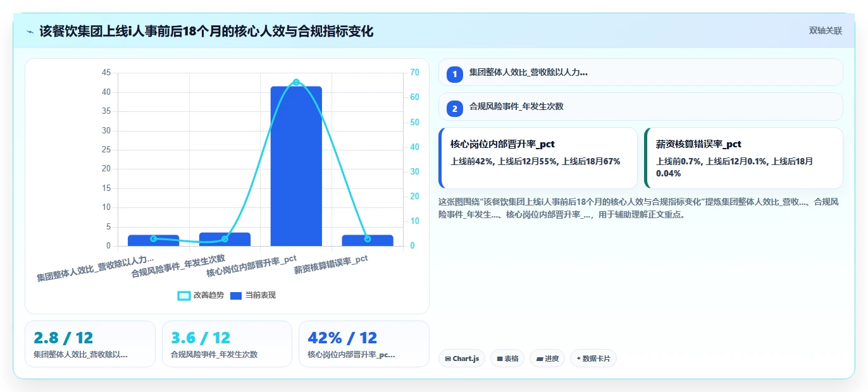This screenshot has width=868, height=392.
Task: Click x-axis label 薪资核算错误率_pct
Action: click(x=331, y=264)
